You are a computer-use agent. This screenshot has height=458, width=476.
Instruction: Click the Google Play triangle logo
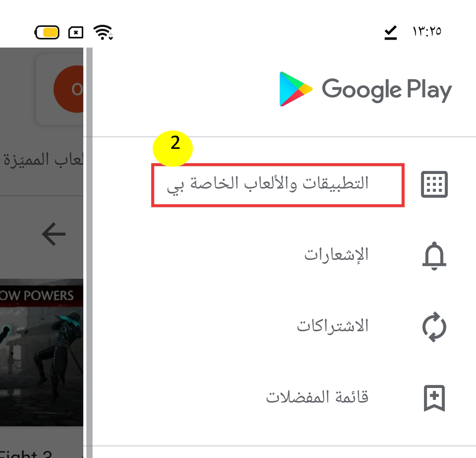pos(296,89)
